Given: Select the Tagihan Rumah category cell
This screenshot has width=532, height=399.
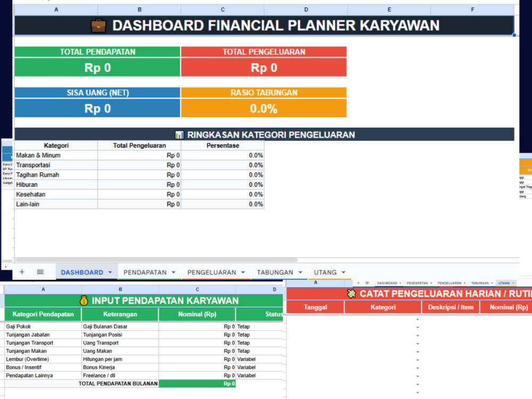Looking at the screenshot, I should [56, 174].
